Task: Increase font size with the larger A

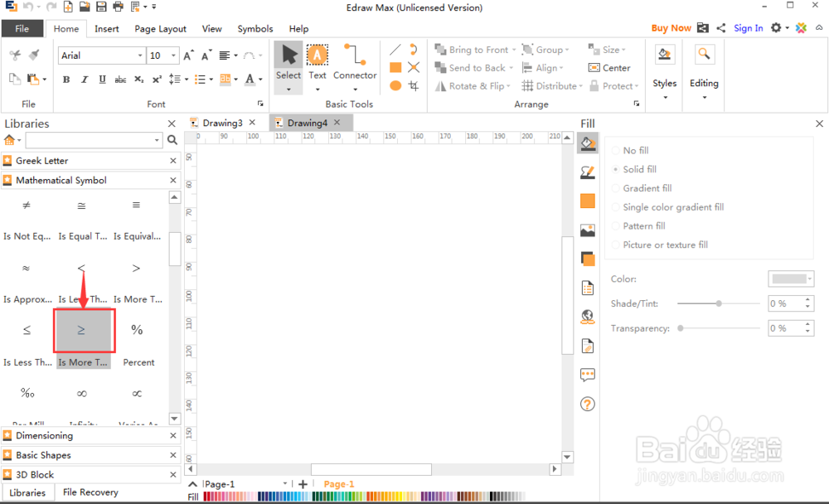Action: click(x=188, y=56)
